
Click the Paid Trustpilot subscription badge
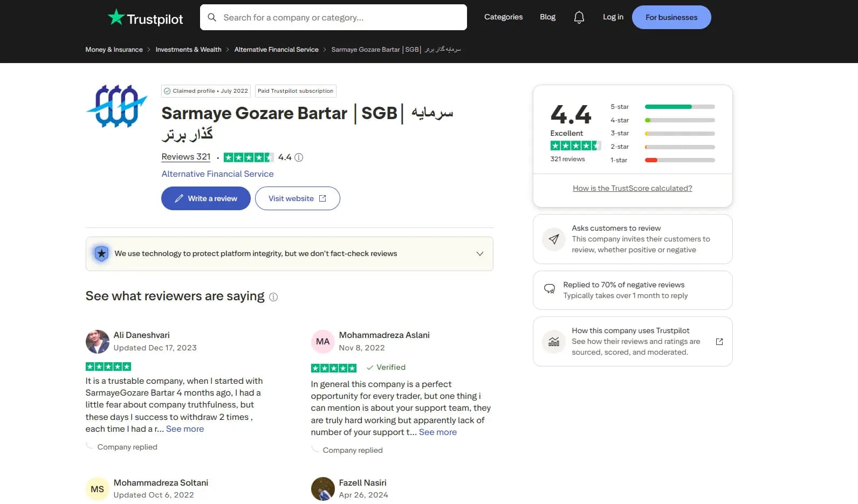(296, 91)
